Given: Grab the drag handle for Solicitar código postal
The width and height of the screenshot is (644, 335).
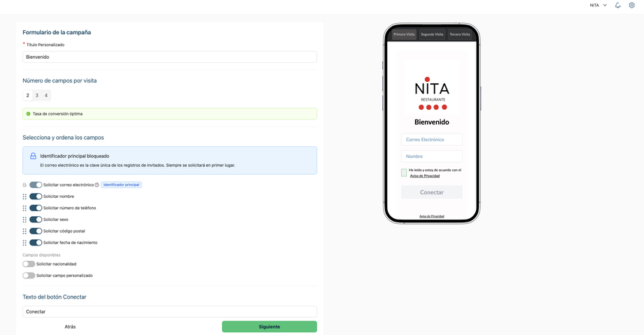Looking at the screenshot, I should point(24,231).
